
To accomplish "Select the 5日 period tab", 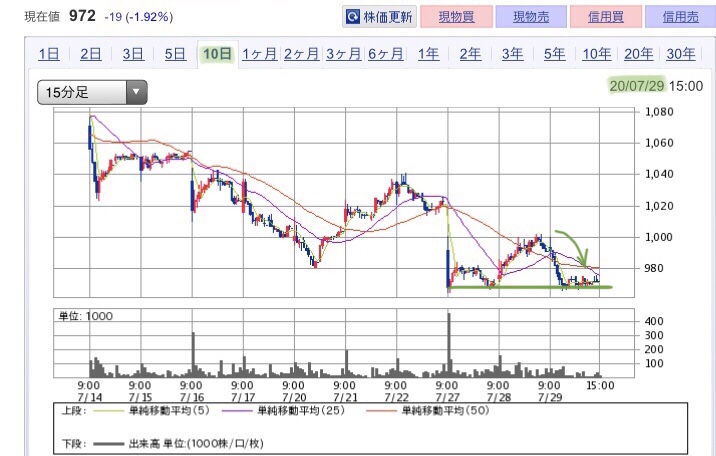I will [175, 54].
